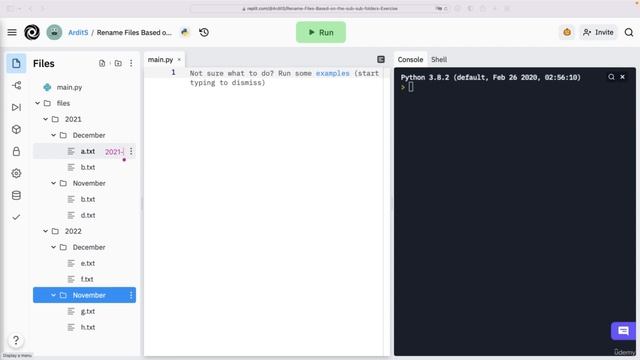
Task: Open the ArditS user avatar
Action: click(x=54, y=32)
